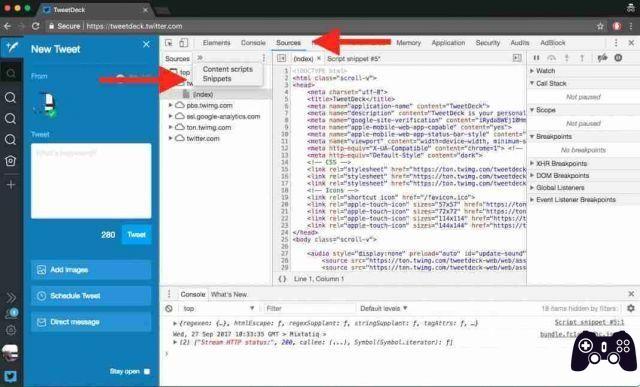This screenshot has width=640, height=387.
Task: Open console settings gear
Action: click(x=631, y=308)
